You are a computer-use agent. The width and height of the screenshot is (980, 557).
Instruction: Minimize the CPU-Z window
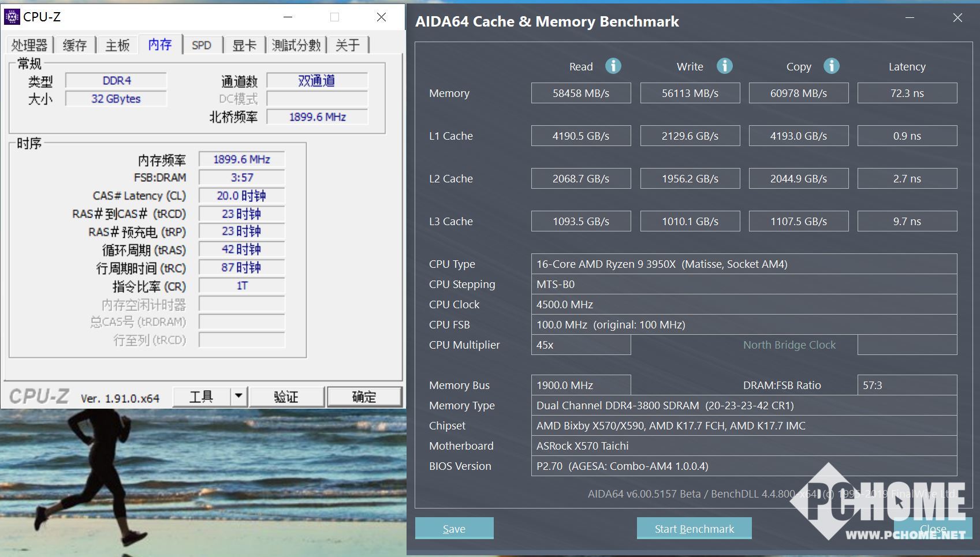click(288, 17)
